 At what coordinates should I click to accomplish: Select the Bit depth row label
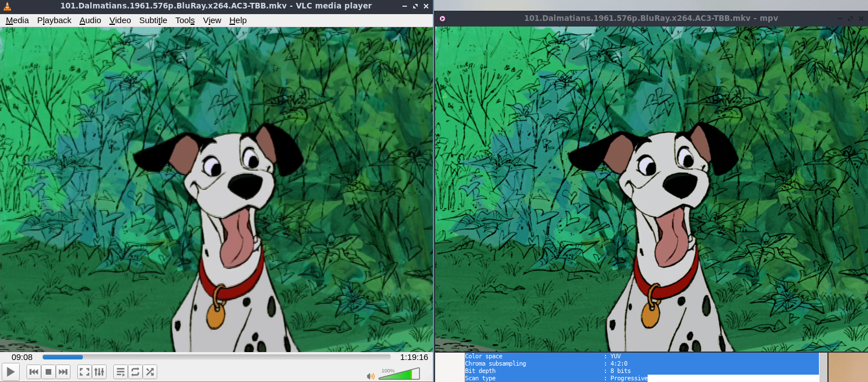click(x=480, y=371)
